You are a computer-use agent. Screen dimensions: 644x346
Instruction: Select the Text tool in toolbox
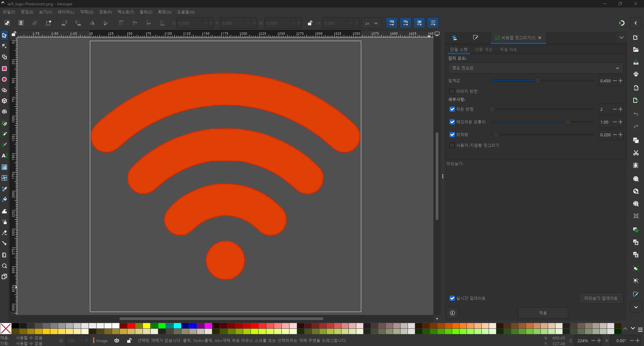(x=4, y=156)
